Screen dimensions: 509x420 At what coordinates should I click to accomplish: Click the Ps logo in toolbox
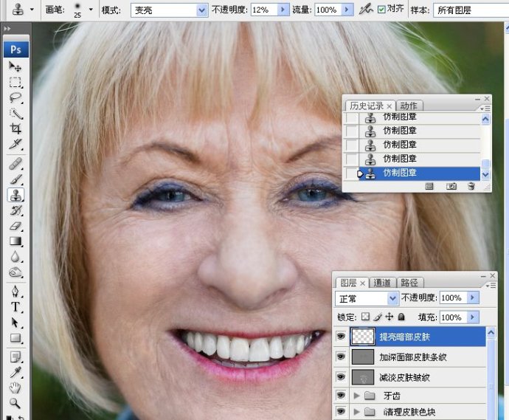[16, 49]
